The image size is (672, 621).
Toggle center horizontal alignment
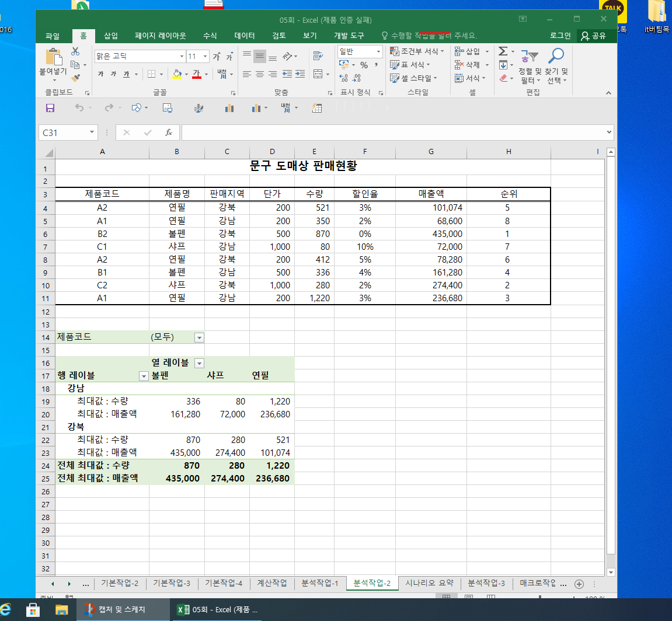point(260,74)
